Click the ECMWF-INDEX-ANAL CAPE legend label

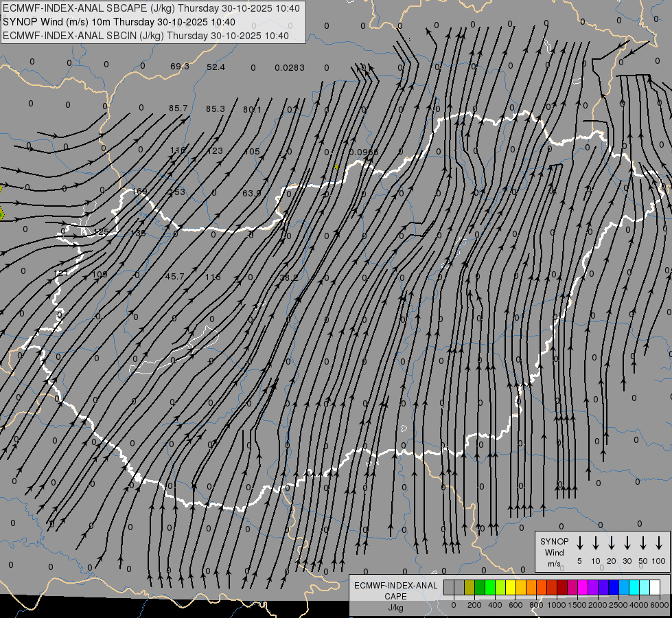point(395,591)
